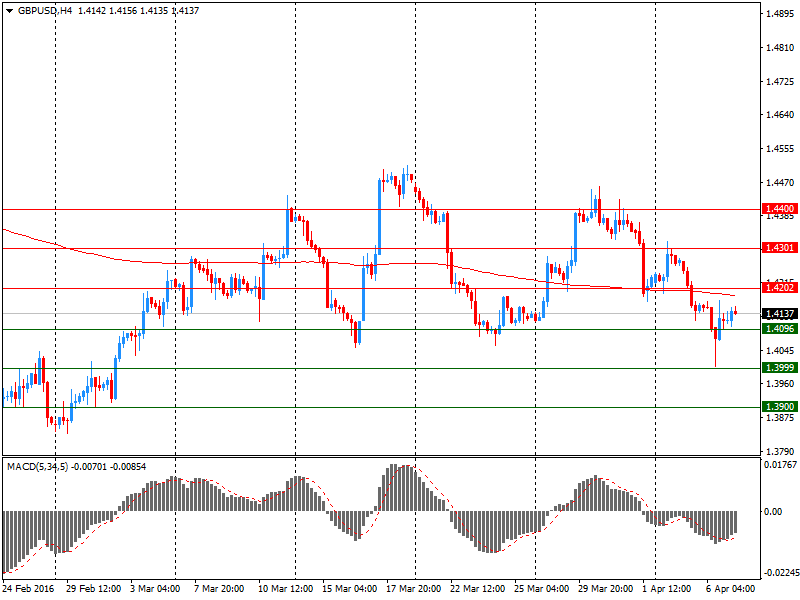The width and height of the screenshot is (800, 600).
Task: Click the 1.4810 price axis value
Action: click(780, 48)
